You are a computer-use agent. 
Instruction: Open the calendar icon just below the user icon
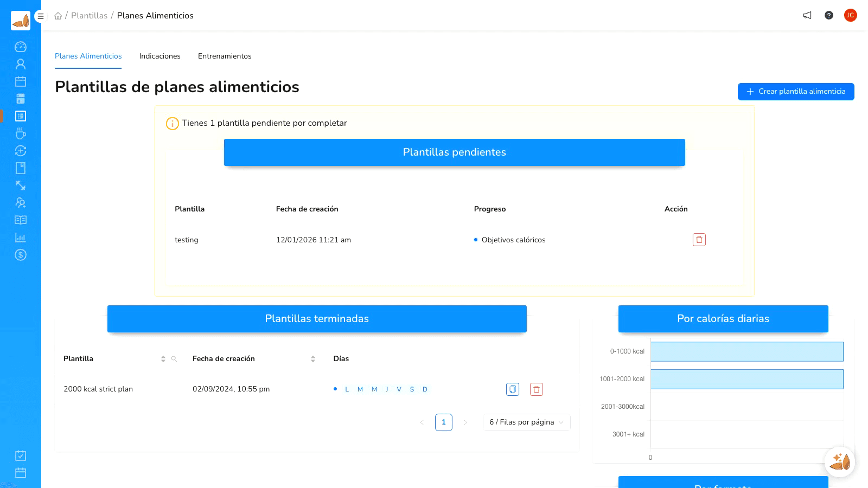pos(21,81)
